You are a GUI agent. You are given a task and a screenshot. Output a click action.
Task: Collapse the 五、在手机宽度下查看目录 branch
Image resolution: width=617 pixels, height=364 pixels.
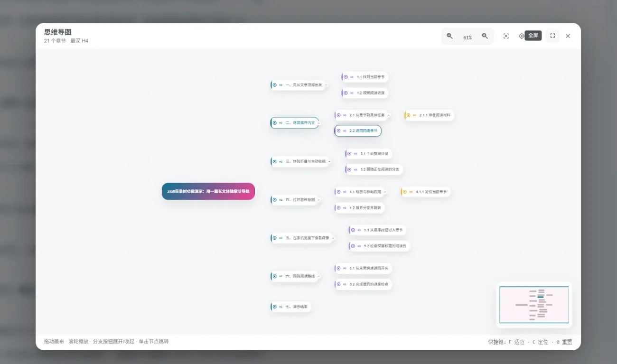click(x=333, y=238)
